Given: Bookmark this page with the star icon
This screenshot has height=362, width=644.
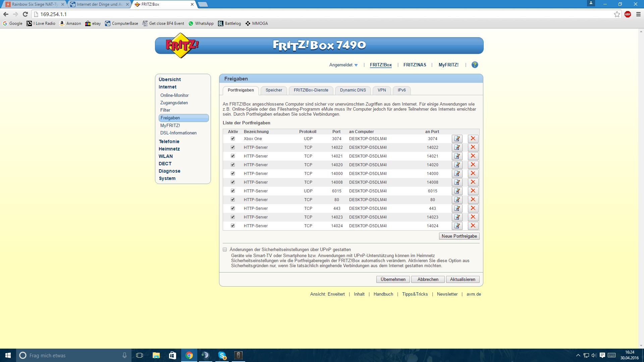Looking at the screenshot, I should (x=617, y=14).
